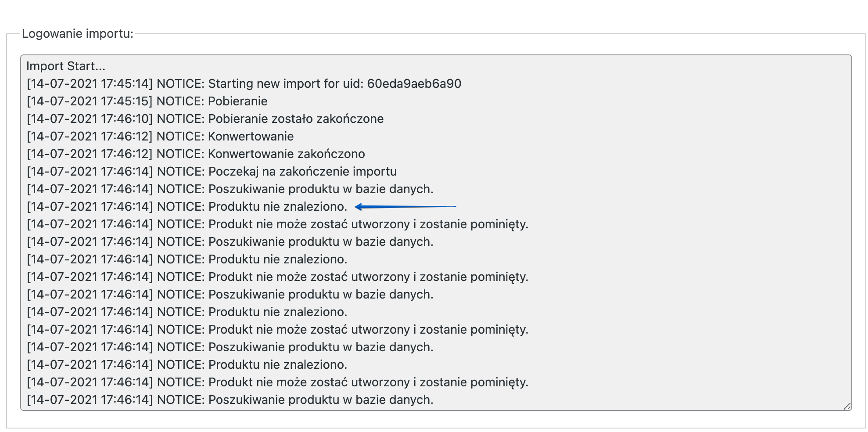Image resolution: width=868 pixels, height=432 pixels.
Task: Click the last visible "Poszukiwanie produktu" log line
Action: (x=320, y=400)
